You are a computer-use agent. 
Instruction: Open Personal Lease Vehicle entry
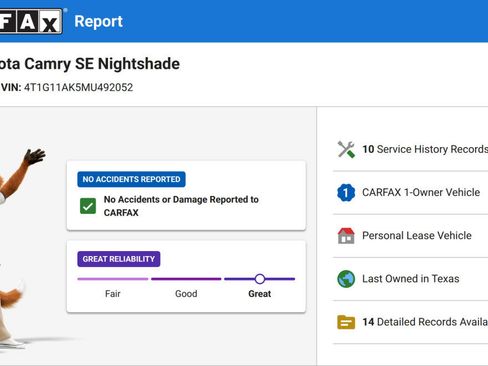pyautogui.click(x=410, y=236)
